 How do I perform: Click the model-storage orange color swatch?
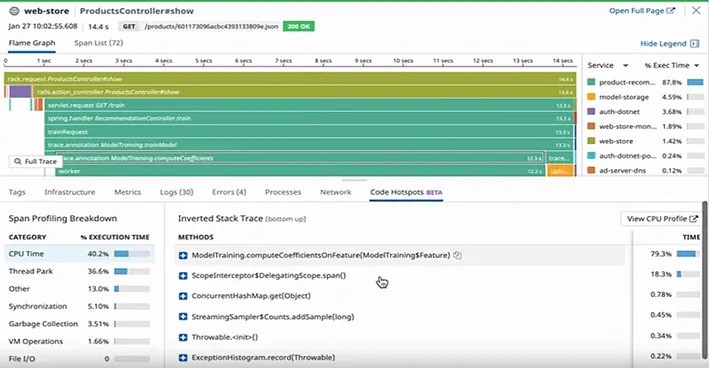click(591, 97)
